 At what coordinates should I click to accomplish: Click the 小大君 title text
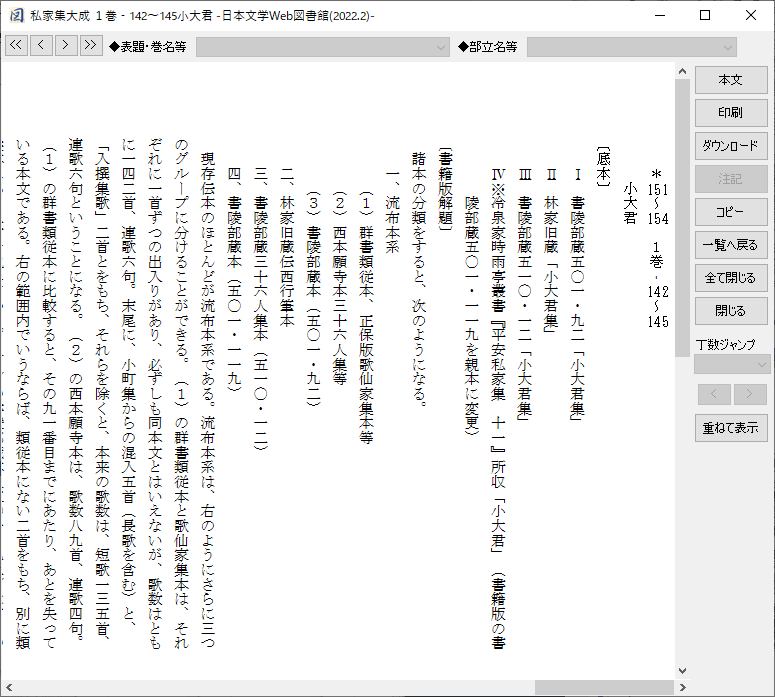point(630,203)
